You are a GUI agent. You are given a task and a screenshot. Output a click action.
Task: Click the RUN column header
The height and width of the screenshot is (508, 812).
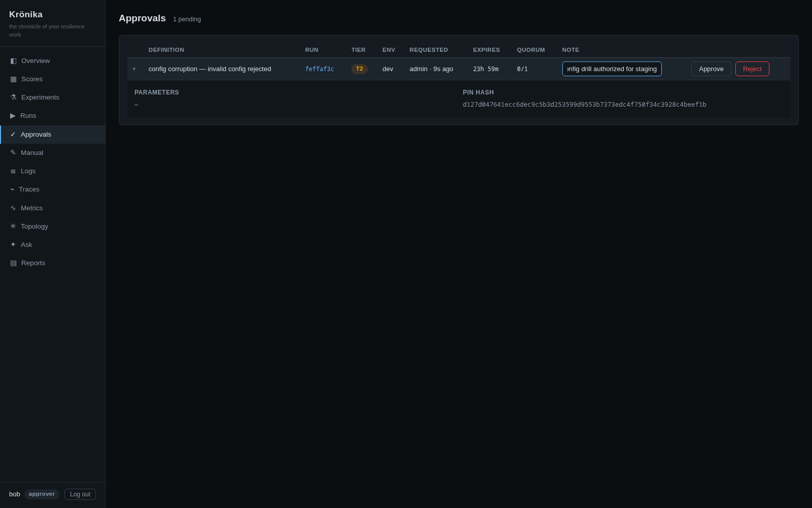pyautogui.click(x=312, y=50)
